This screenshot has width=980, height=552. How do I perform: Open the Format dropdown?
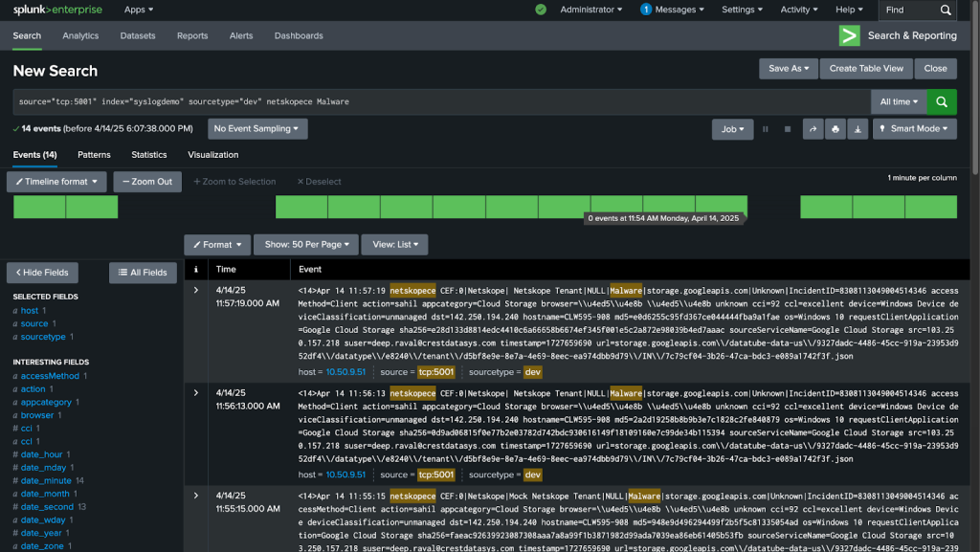217,245
